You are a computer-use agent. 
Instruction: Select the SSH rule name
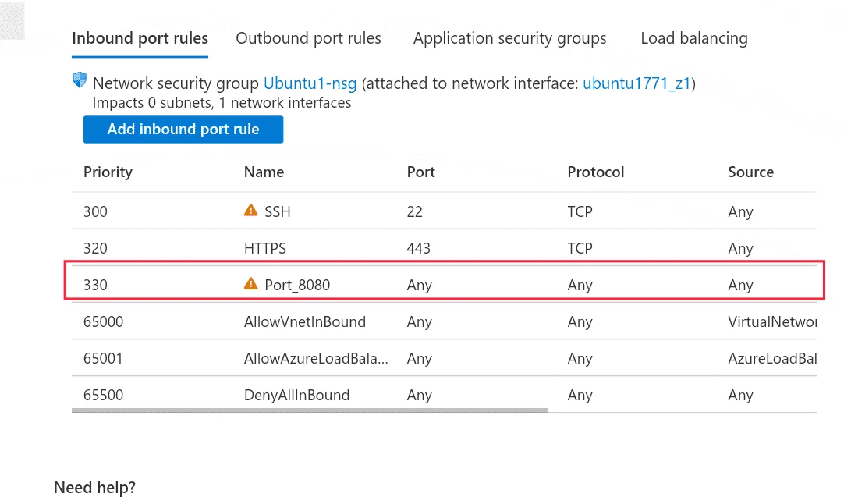coord(277,211)
